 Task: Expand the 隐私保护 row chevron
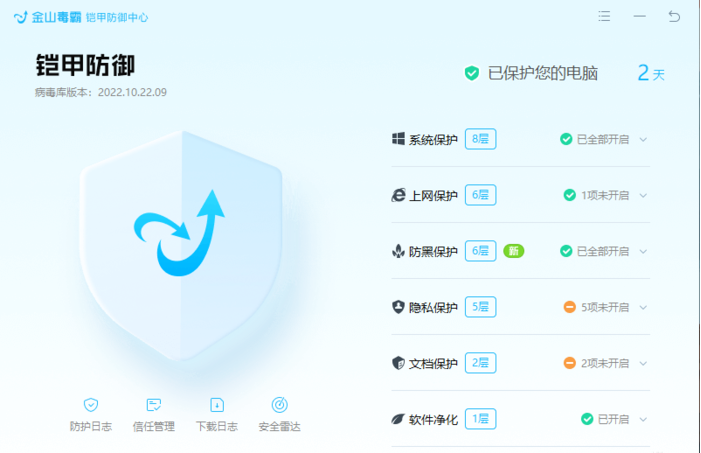click(x=643, y=307)
